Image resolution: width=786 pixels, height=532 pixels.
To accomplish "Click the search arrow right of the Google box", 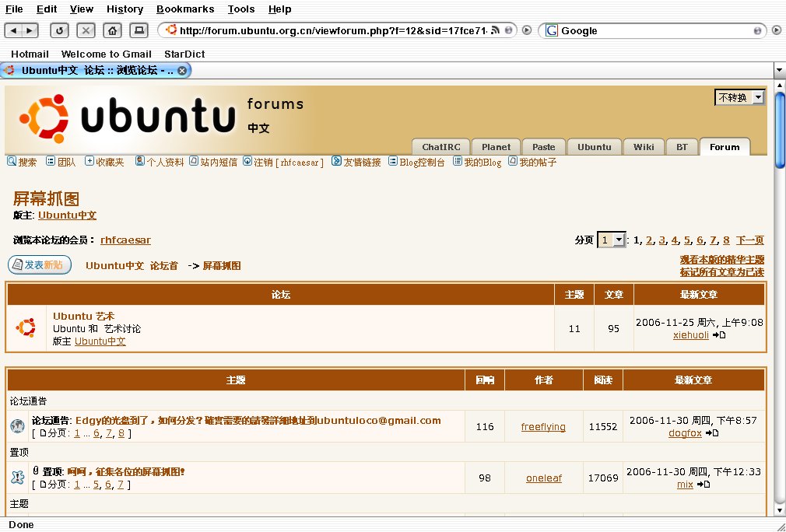I will (x=777, y=30).
